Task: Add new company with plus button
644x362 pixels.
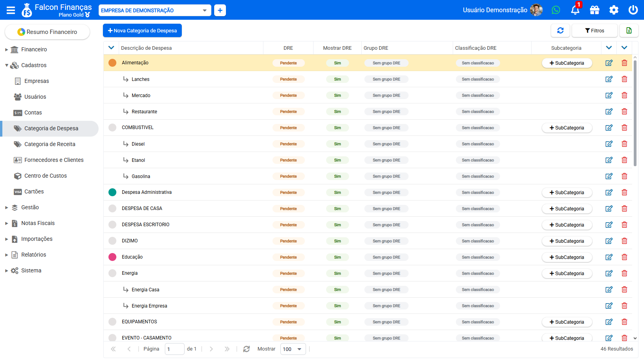Action: [220, 10]
